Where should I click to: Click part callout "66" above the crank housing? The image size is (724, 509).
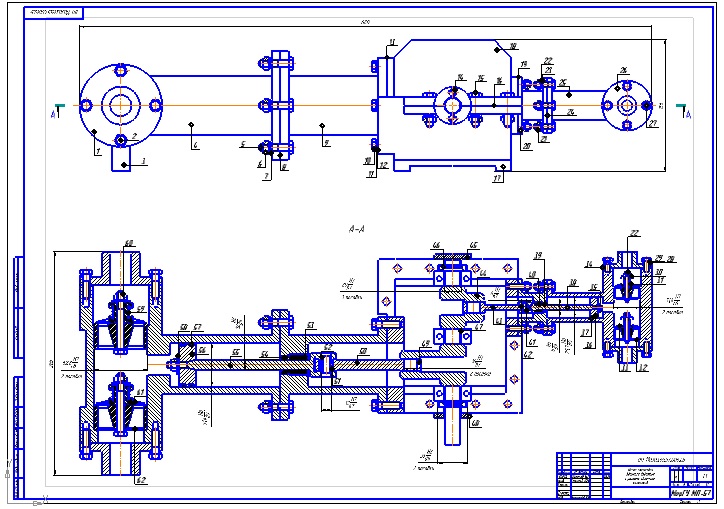click(x=436, y=246)
